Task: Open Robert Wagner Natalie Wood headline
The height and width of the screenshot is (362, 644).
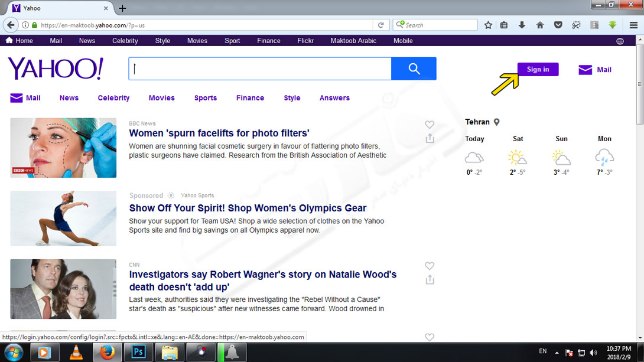Action: pyautogui.click(x=262, y=281)
